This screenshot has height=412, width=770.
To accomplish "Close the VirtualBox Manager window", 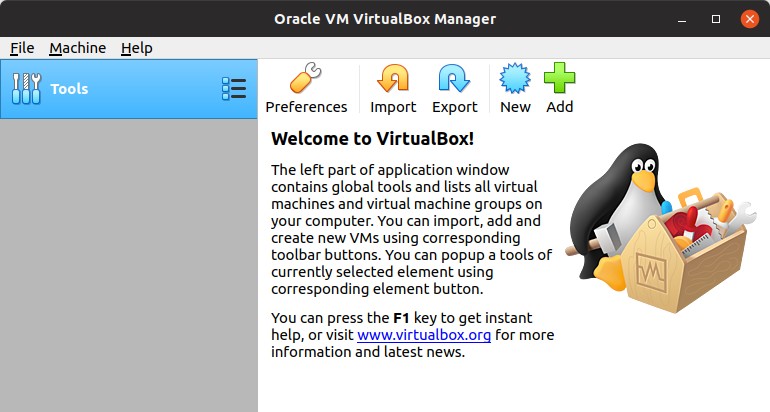I will coord(750,19).
